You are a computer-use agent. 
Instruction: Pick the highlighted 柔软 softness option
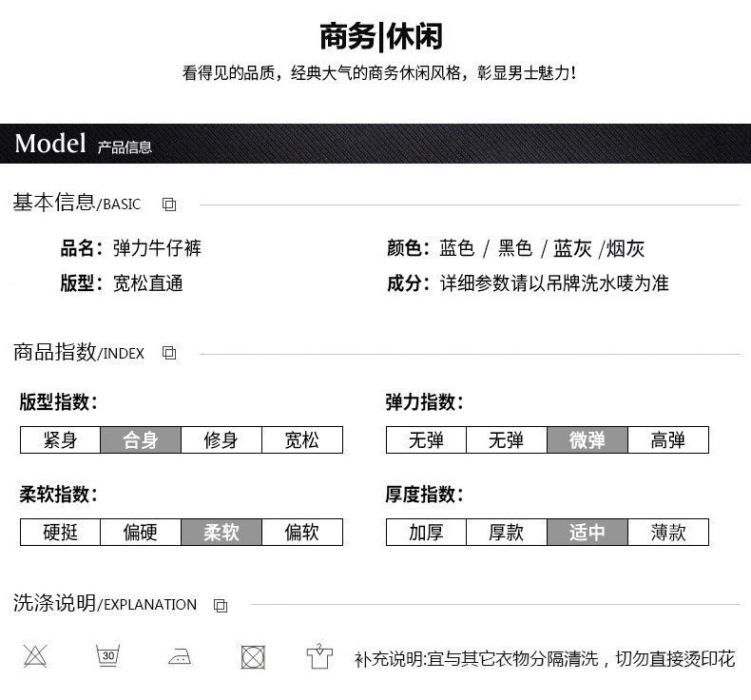tap(221, 533)
